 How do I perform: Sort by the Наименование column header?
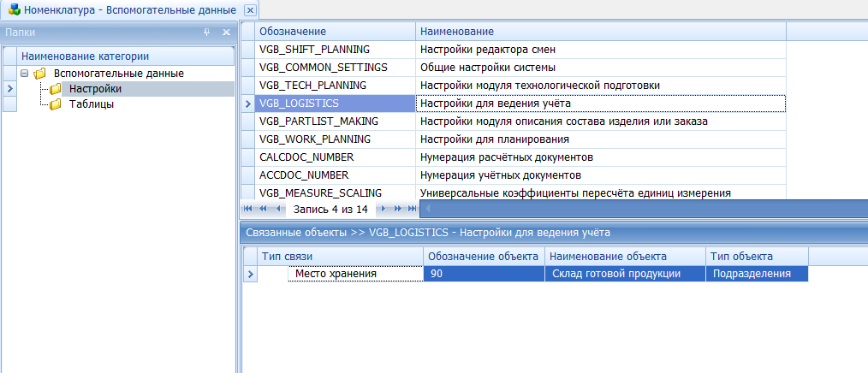(599, 31)
